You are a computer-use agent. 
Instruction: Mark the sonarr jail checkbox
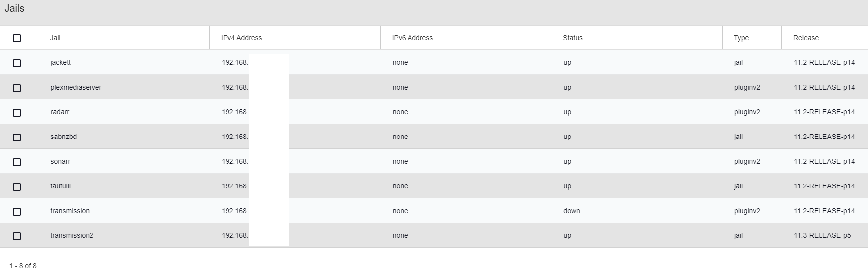[17, 162]
